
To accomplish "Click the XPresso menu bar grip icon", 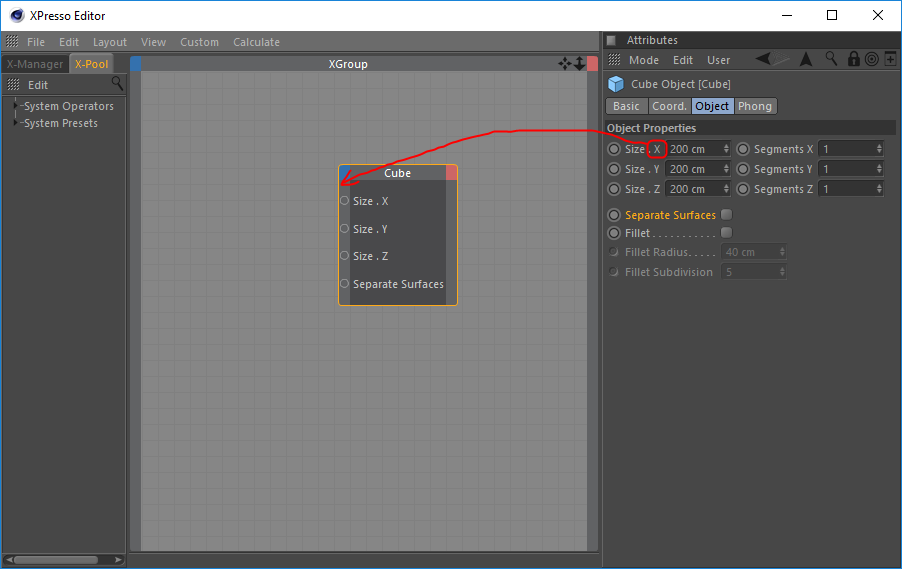I will tap(12, 41).
